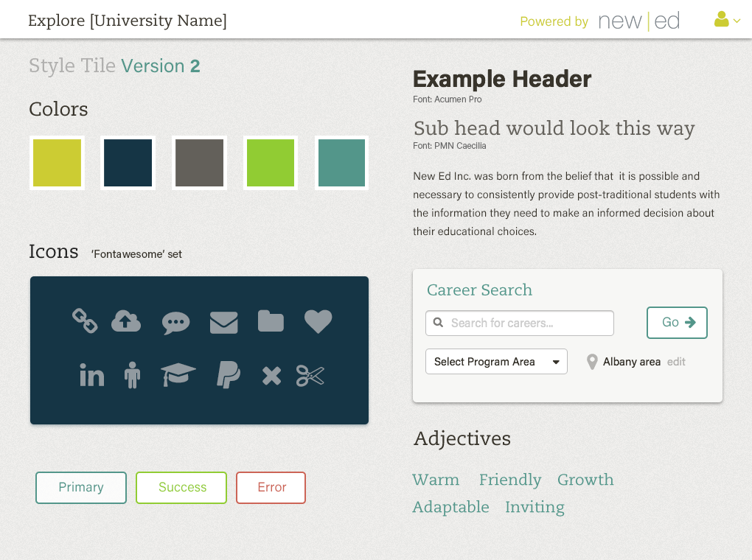Click the folder icon in icon panel
The image size is (752, 560).
271,321
